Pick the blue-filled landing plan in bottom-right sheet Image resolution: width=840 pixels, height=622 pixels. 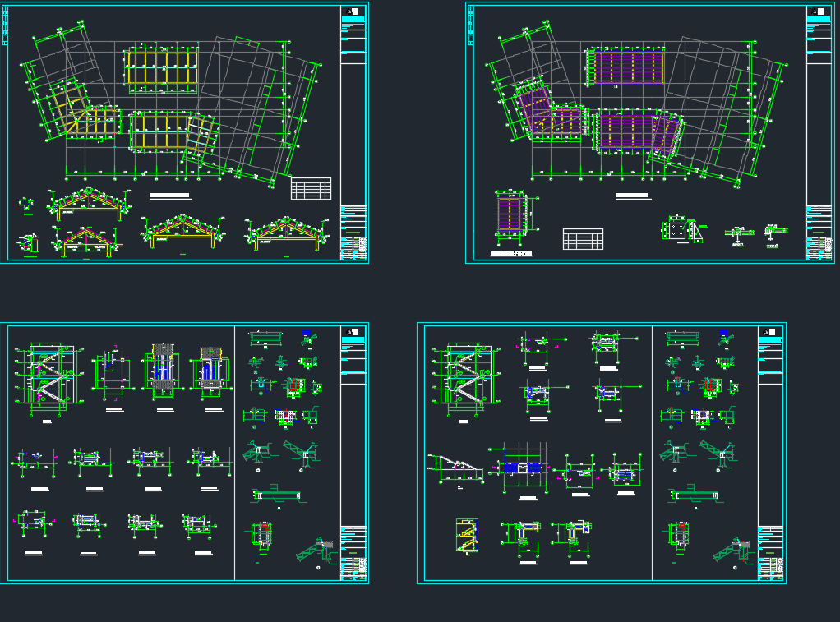522,467
